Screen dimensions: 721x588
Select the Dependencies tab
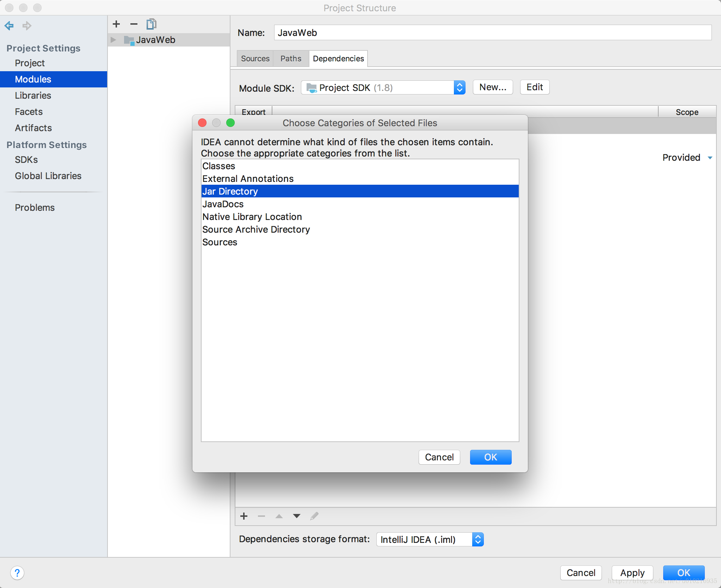338,59
